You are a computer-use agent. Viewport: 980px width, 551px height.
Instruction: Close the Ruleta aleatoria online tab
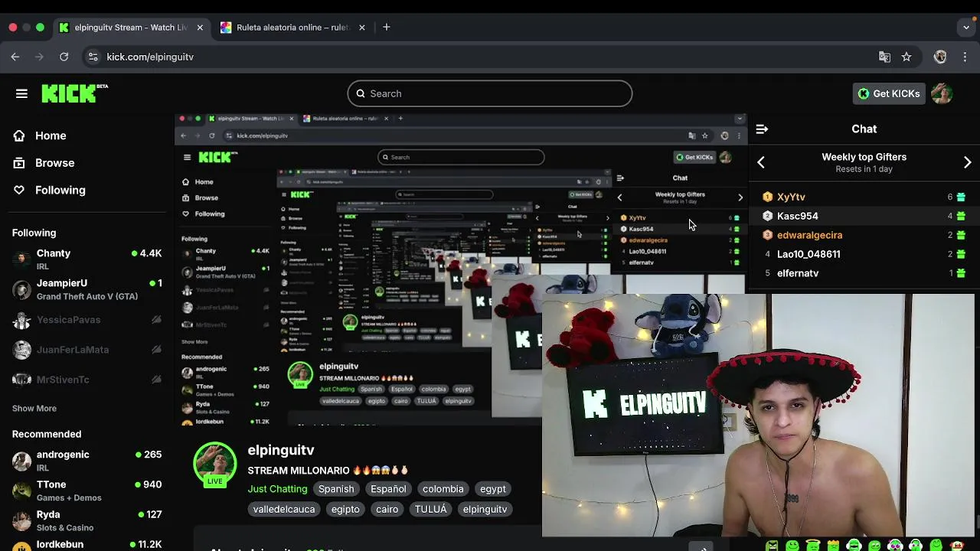point(362,28)
